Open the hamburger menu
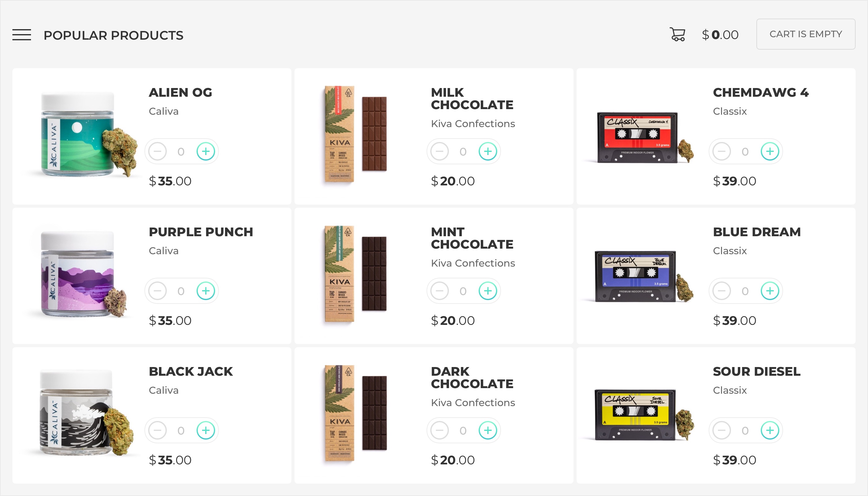 pos(21,35)
